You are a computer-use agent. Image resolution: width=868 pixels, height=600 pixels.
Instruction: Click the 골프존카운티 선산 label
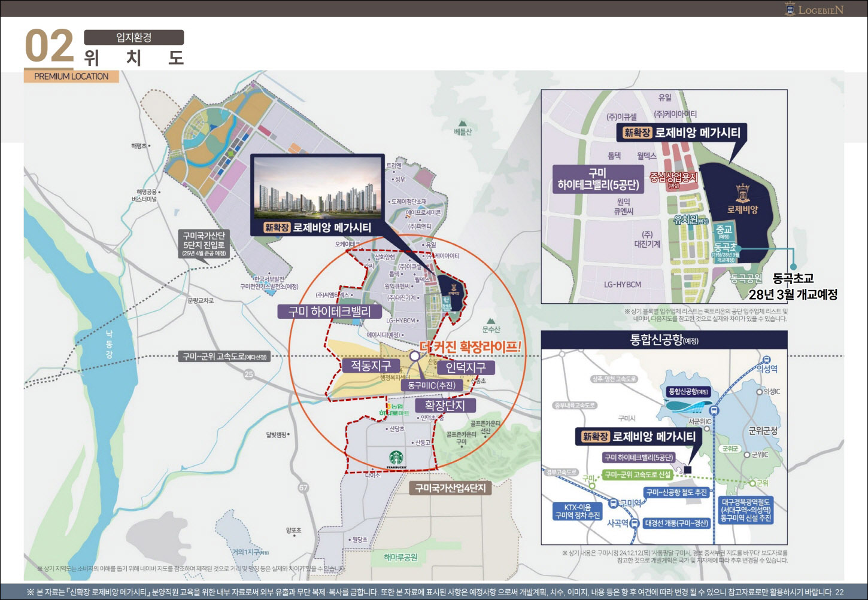(x=484, y=427)
